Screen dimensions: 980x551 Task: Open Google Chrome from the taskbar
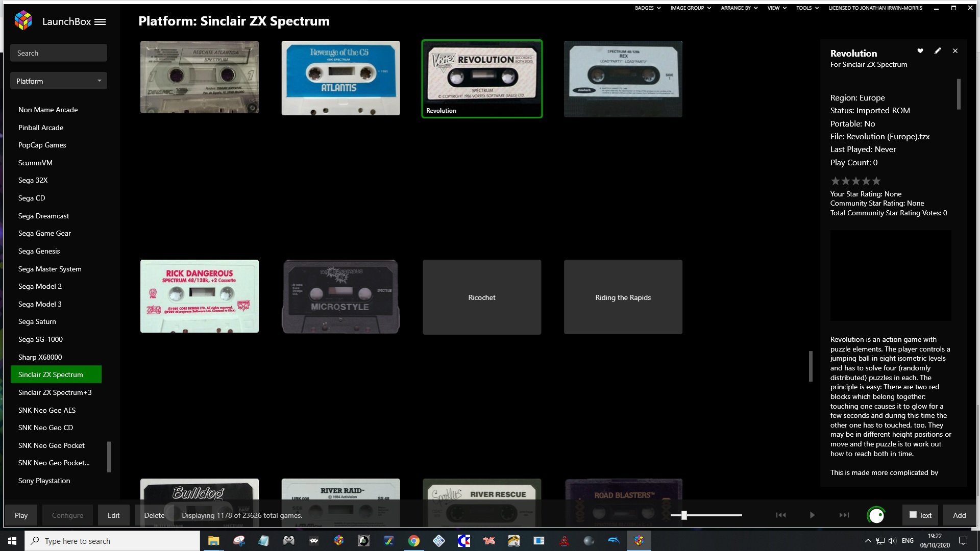pos(414,541)
